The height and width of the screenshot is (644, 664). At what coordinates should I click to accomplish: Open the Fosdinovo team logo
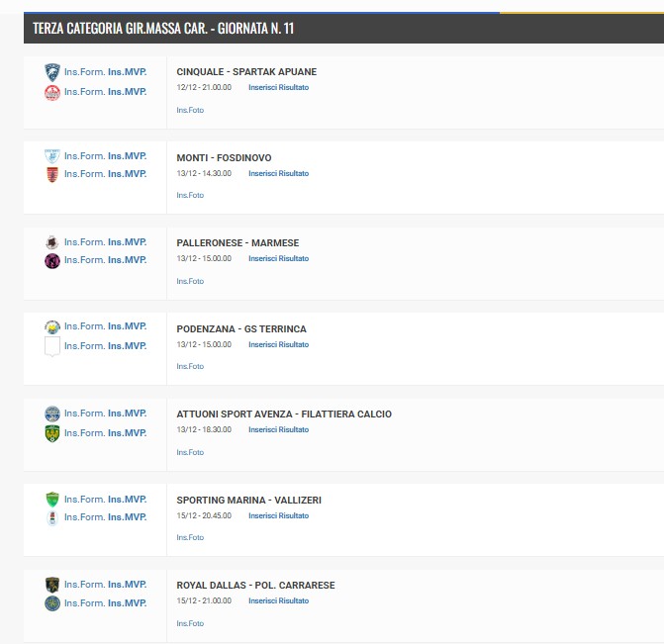point(52,174)
